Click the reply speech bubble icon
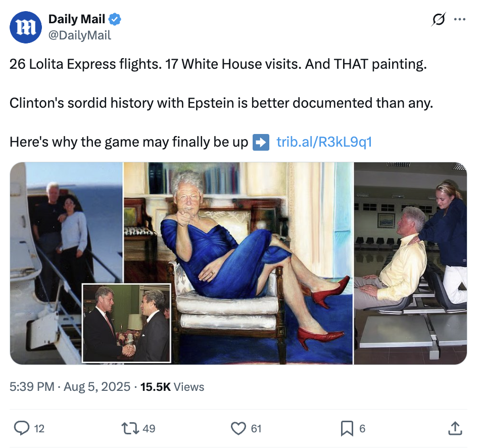The height and width of the screenshot is (448, 480). (x=22, y=428)
